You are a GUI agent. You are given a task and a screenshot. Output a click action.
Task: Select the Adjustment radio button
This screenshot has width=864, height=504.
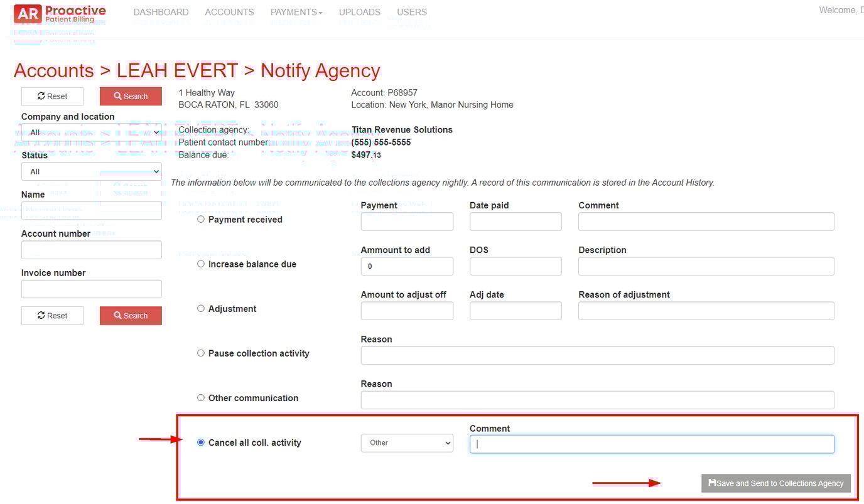coord(201,308)
